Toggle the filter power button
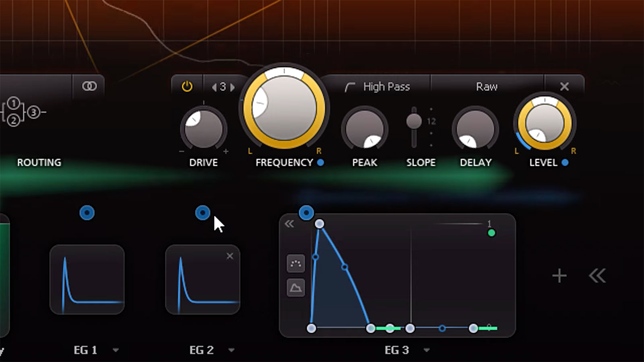644x362 pixels. (x=187, y=86)
